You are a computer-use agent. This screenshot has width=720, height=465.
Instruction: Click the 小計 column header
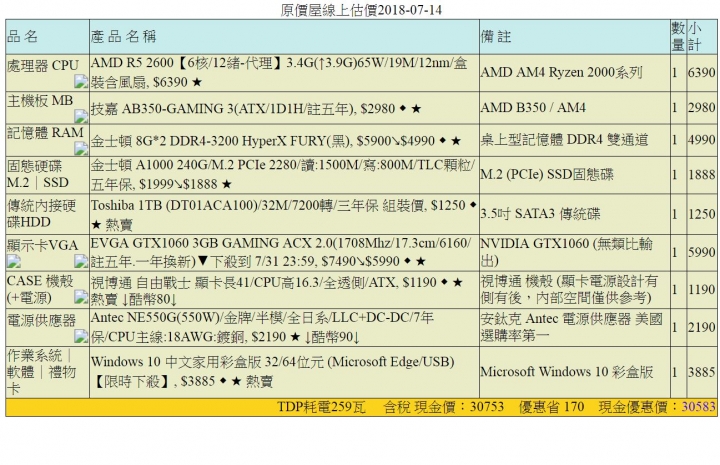click(702, 37)
